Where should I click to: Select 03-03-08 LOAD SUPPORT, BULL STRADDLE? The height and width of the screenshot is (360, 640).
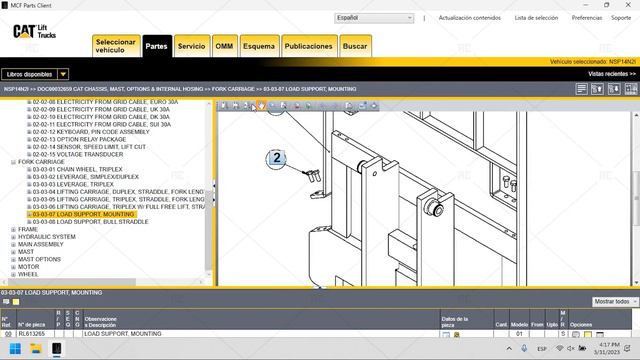(x=91, y=222)
